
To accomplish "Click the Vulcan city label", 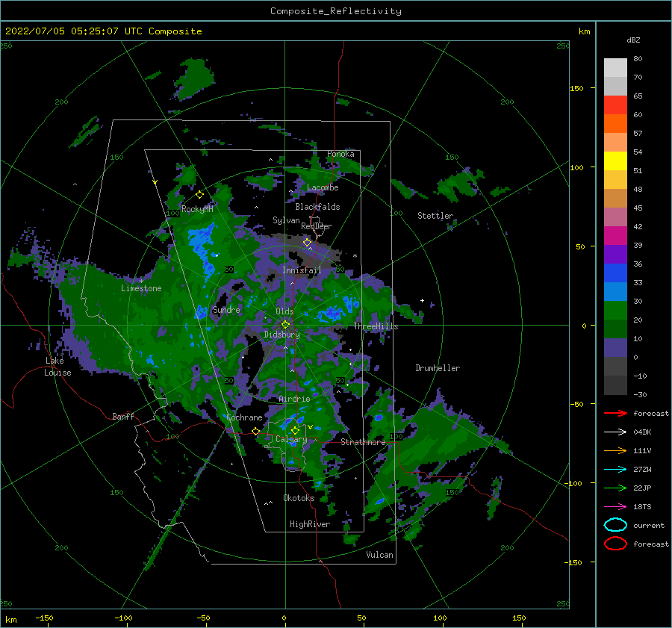I will tap(380, 555).
